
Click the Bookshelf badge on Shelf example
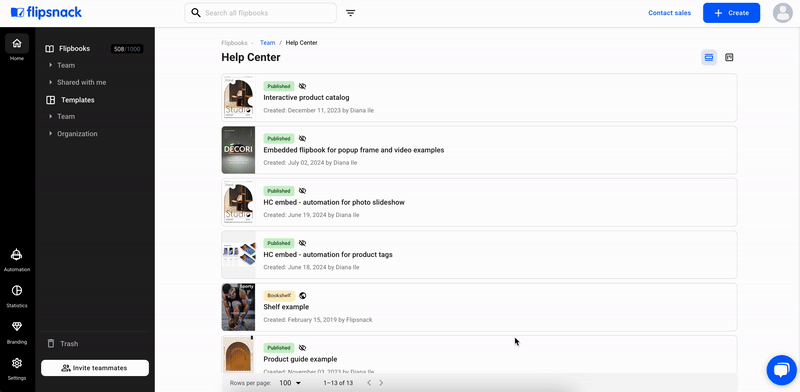(279, 296)
